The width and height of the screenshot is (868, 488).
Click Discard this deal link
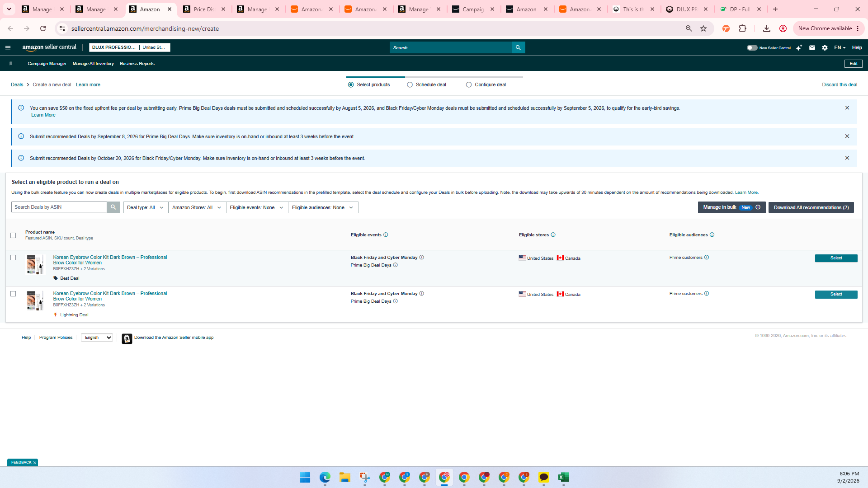(x=840, y=85)
